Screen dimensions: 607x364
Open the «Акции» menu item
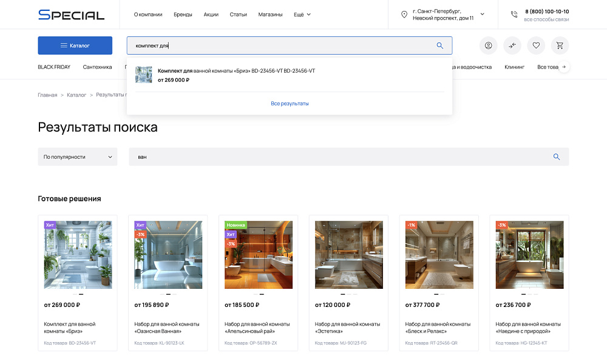(211, 15)
